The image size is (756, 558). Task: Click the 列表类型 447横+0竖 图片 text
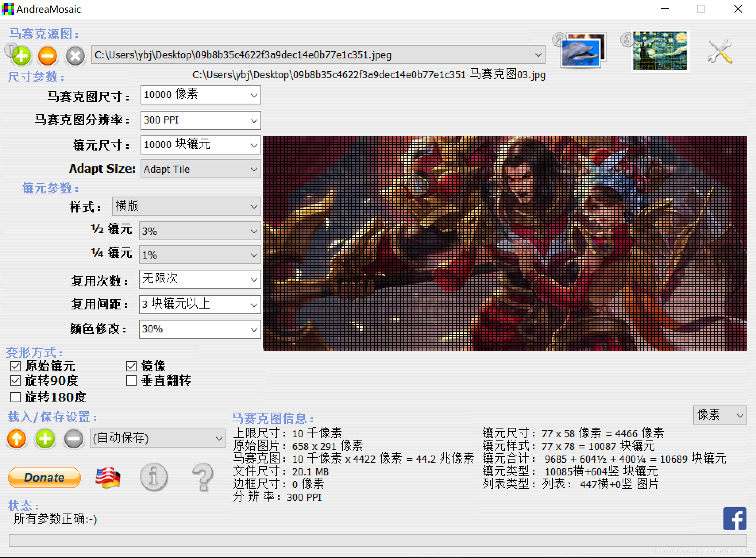(x=571, y=484)
